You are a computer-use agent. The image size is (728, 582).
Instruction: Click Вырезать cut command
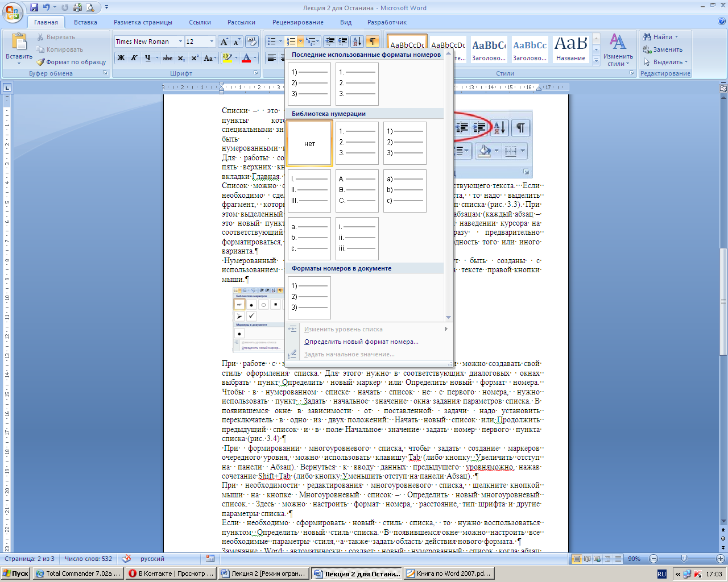tap(56, 37)
